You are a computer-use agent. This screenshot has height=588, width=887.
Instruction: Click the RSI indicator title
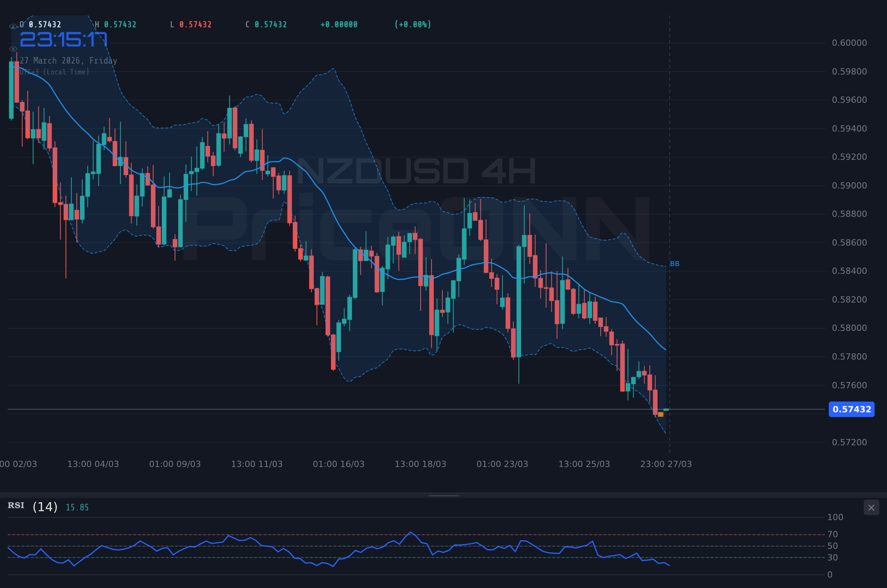point(16,505)
